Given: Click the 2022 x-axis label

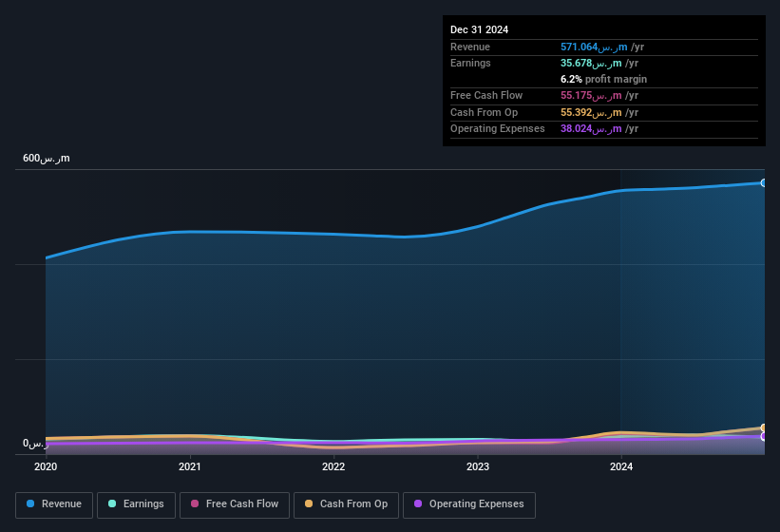Looking at the screenshot, I should coord(333,466).
